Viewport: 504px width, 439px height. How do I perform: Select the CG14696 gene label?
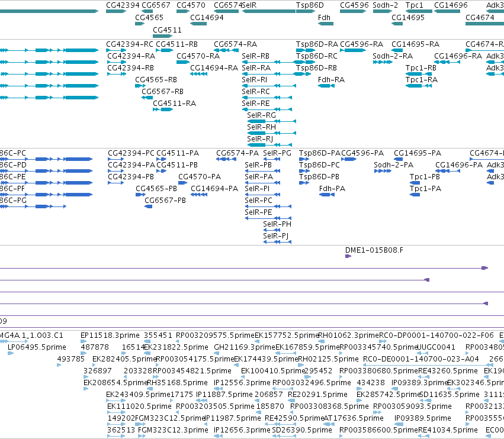451,5
